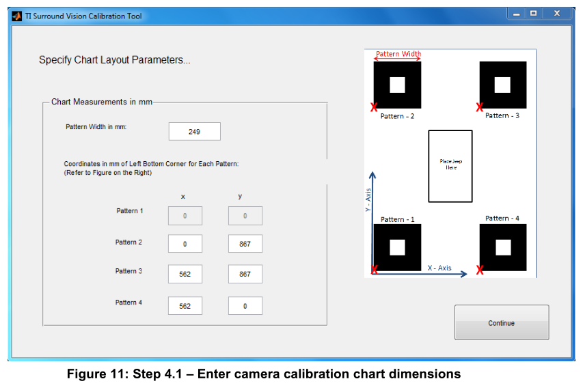The height and width of the screenshot is (392, 583).
Task: Click the 'Y - Axis' label in diagram
Action: tap(368, 200)
